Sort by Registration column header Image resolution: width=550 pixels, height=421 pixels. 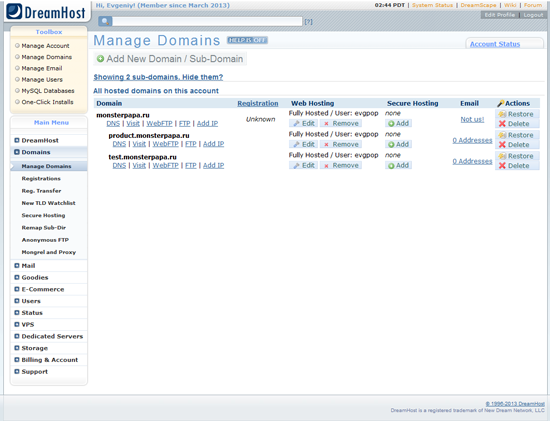(x=258, y=103)
